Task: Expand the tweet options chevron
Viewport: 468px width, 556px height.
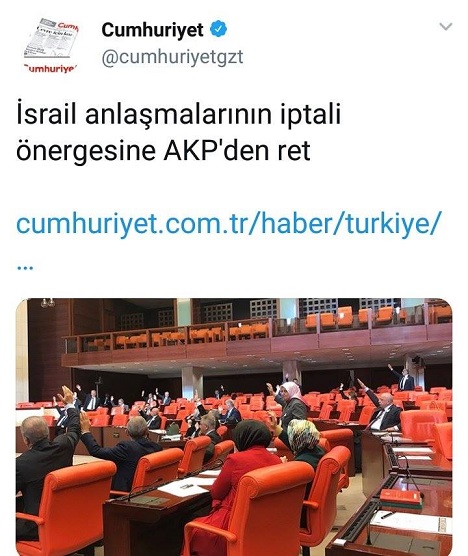Action: pyautogui.click(x=446, y=27)
